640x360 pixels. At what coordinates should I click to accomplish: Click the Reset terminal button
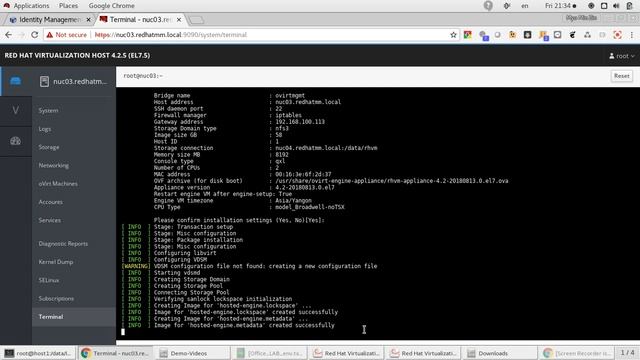pos(622,76)
